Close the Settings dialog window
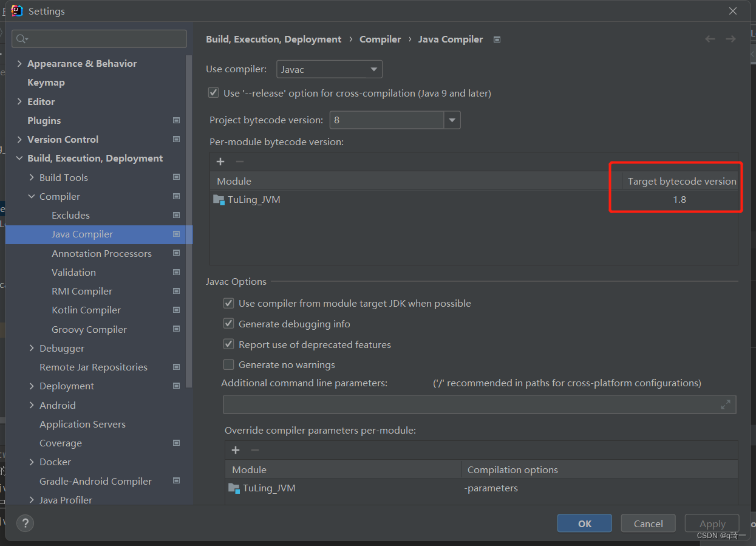The image size is (756, 546). pos(733,11)
